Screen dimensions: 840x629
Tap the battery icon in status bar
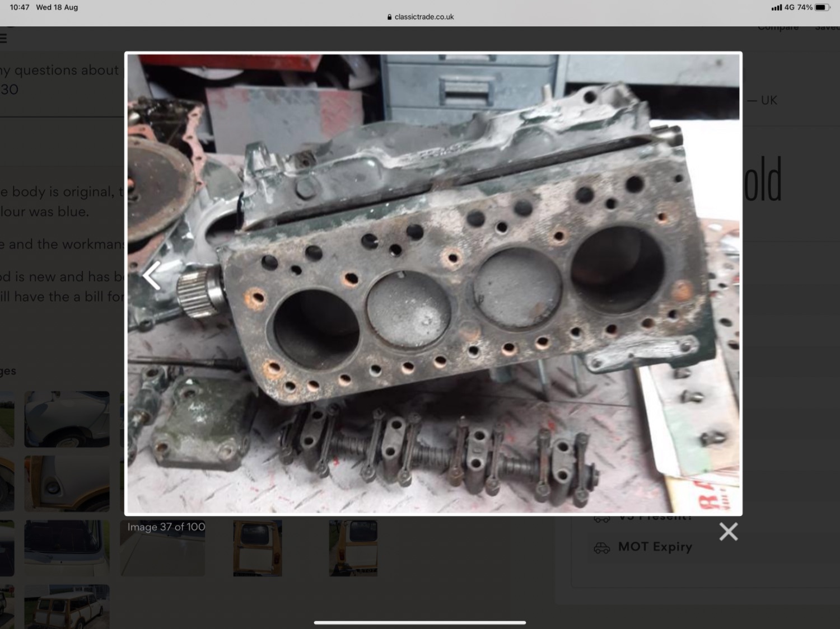tap(822, 7)
